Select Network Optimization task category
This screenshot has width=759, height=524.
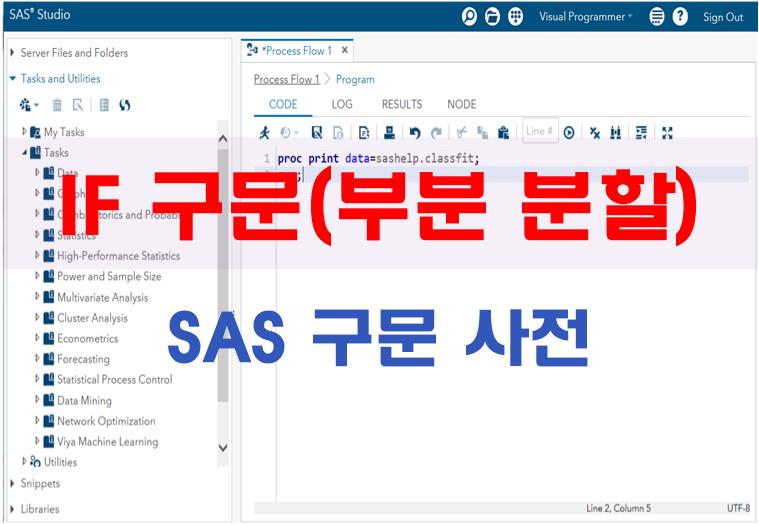coord(106,421)
